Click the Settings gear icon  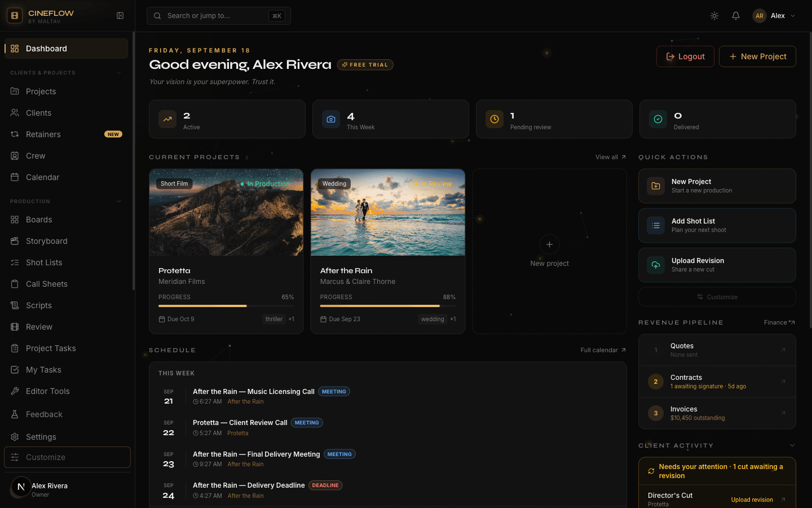point(15,437)
